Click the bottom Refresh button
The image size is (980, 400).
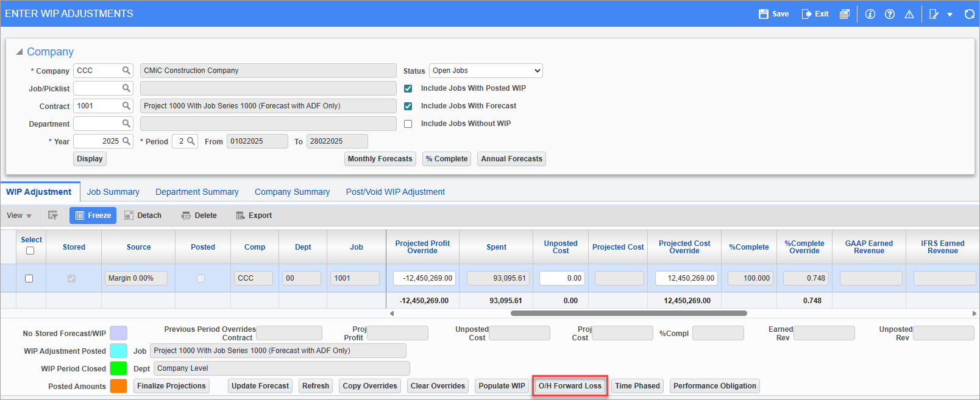pyautogui.click(x=316, y=386)
